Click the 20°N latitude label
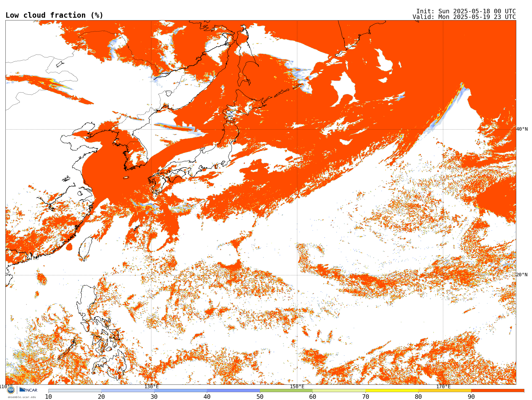Screen dimensions: 532x400 [522, 275]
